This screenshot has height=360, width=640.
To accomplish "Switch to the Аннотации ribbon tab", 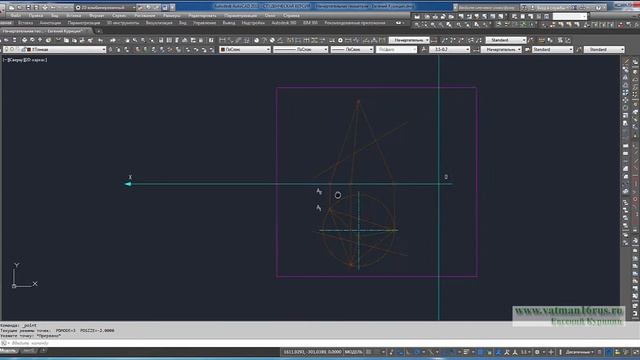I will 50,23.
